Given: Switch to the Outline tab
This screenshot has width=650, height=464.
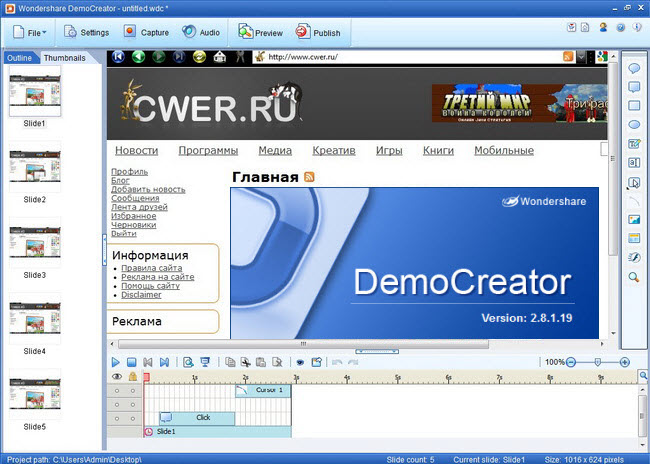Looking at the screenshot, I should coord(20,58).
